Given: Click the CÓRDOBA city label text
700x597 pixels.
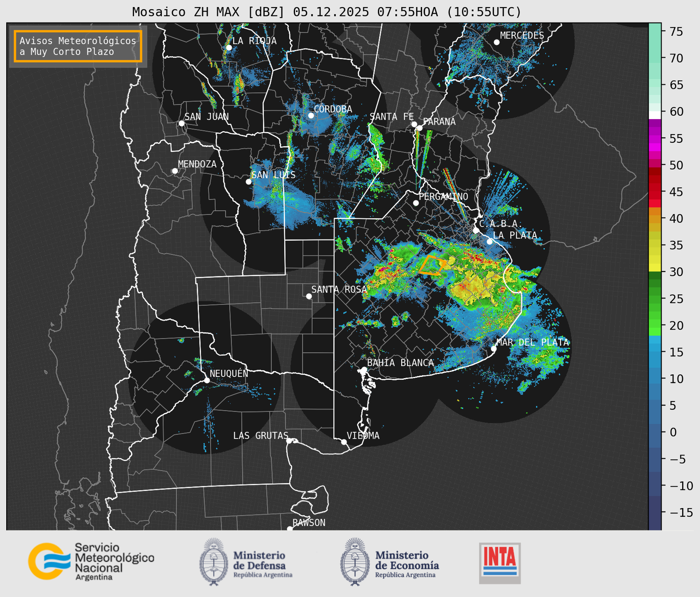Looking at the screenshot, I should (x=333, y=109).
